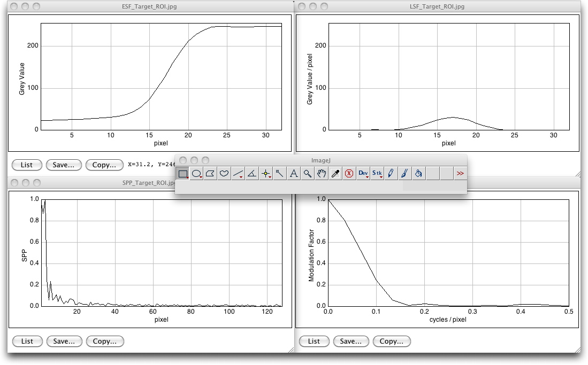Select the Paintbrush tool
This screenshot has height=365, width=588.
pos(404,174)
